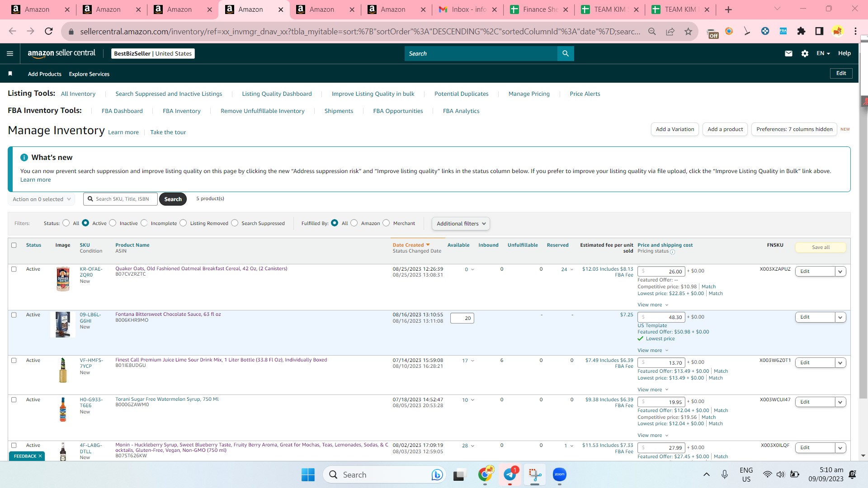Sort by the Date Created column
The width and height of the screenshot is (868, 488).
[x=411, y=245]
